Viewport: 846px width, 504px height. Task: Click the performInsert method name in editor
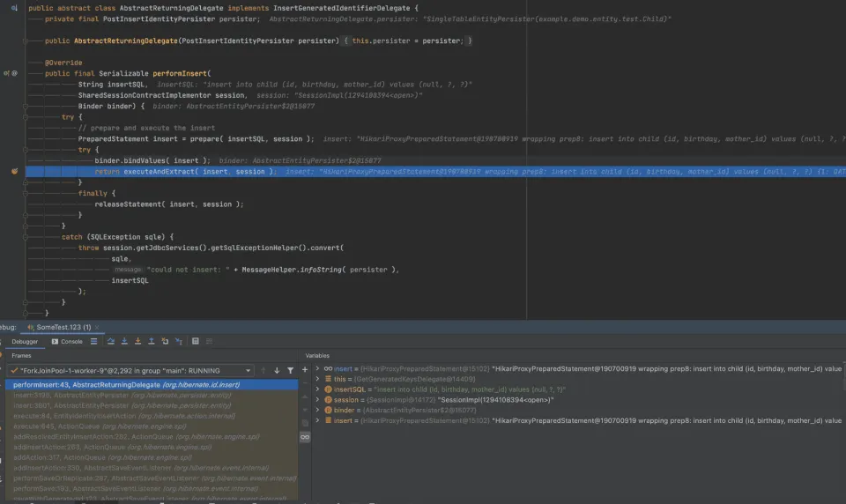coord(180,73)
